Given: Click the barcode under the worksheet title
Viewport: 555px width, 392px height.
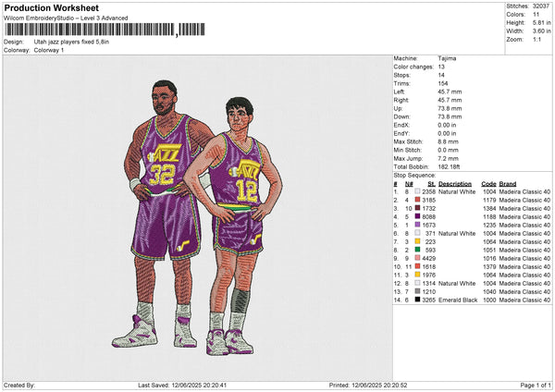Looking at the screenshot, I should click(x=105, y=30).
